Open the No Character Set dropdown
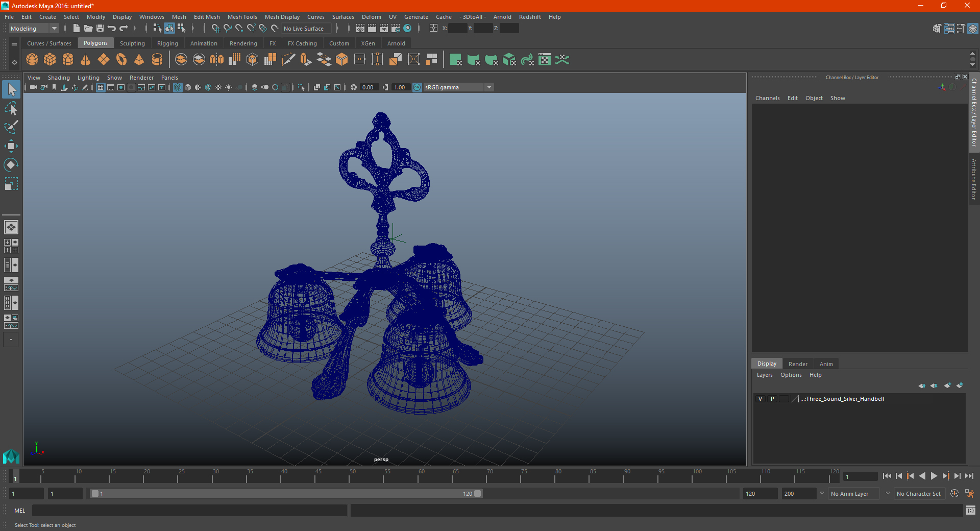Viewport: 980px width, 531px height. pos(920,494)
